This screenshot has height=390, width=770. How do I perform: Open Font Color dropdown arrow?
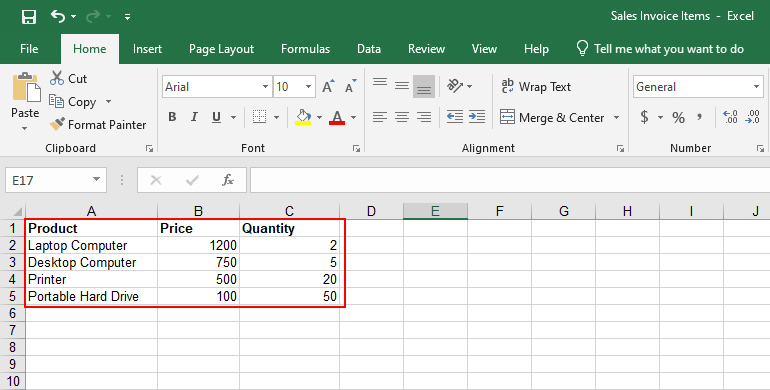pos(354,117)
